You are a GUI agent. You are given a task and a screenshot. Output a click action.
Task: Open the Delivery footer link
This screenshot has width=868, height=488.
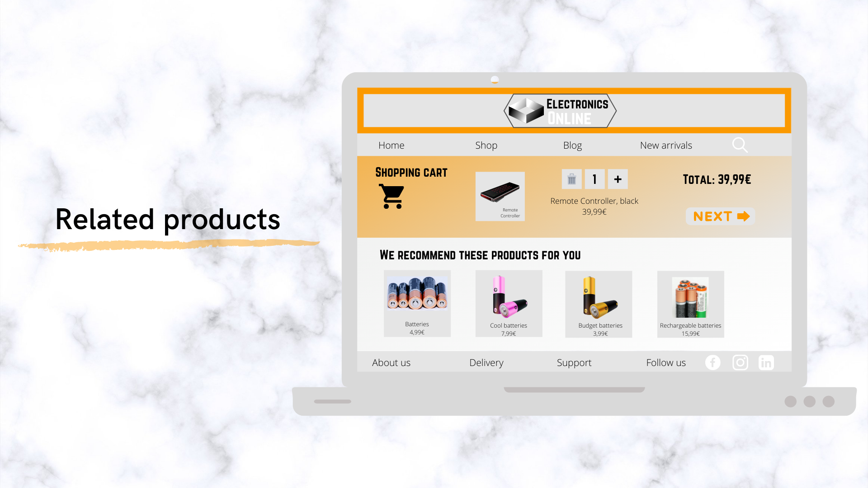pyautogui.click(x=486, y=363)
